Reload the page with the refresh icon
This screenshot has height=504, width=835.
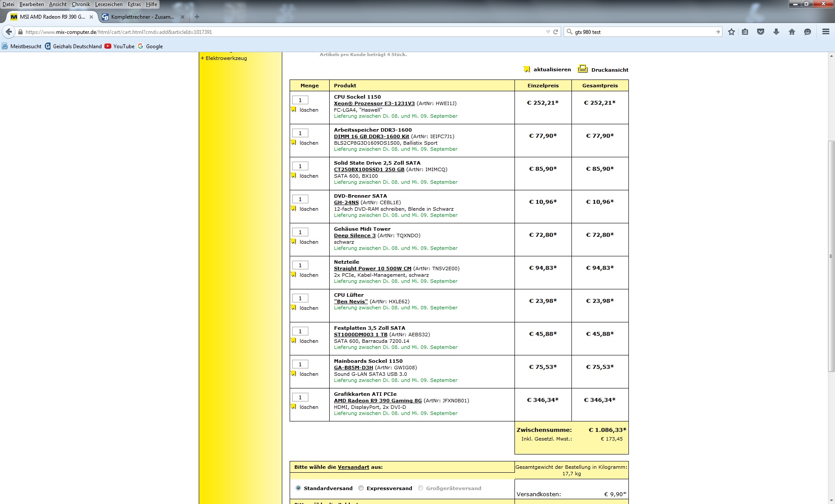point(555,32)
